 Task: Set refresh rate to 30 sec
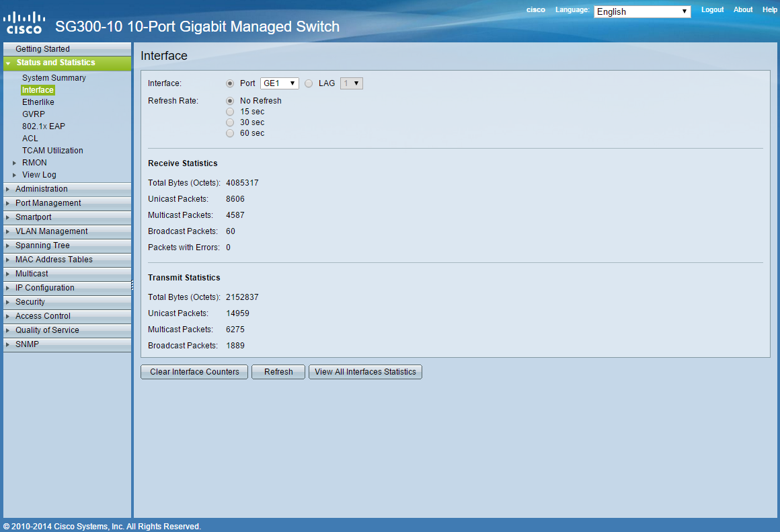pyautogui.click(x=230, y=122)
